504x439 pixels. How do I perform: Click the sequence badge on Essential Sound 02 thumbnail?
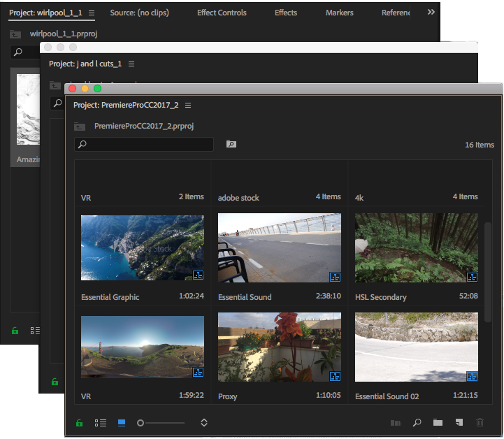coord(472,376)
